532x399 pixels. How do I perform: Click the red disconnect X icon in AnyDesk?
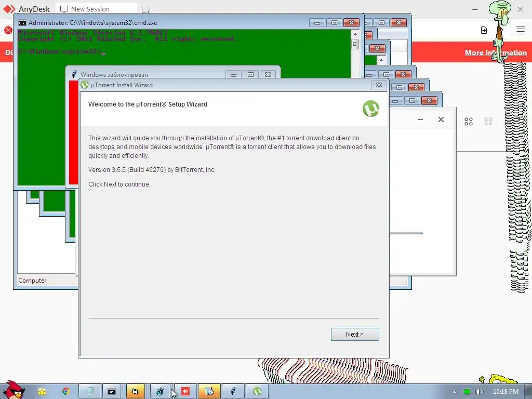pos(8,30)
